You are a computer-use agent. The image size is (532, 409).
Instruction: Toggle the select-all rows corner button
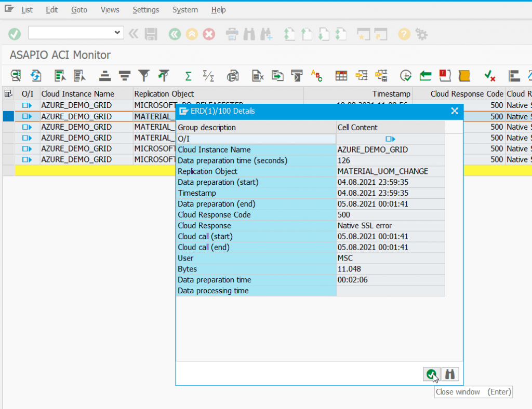click(x=8, y=94)
